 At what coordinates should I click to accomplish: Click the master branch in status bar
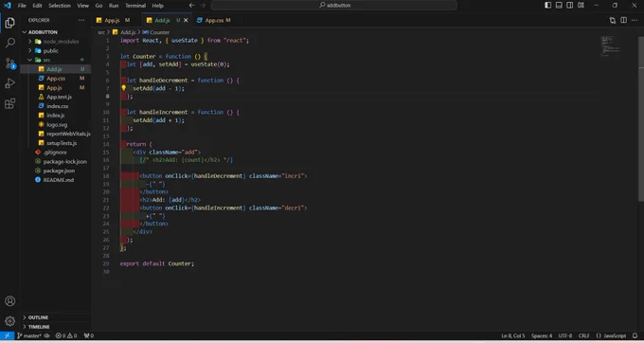pyautogui.click(x=28, y=335)
